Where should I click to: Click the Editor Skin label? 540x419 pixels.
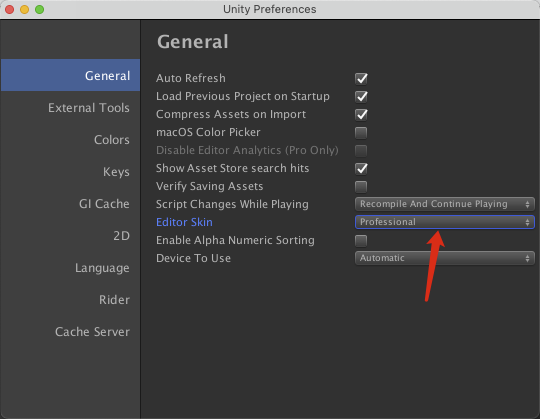(x=184, y=222)
